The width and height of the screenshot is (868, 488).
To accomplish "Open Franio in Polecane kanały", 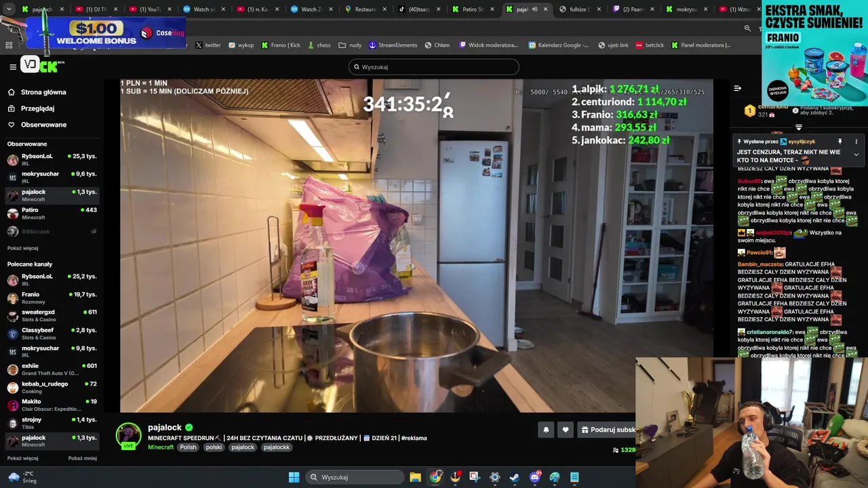I will coord(52,298).
